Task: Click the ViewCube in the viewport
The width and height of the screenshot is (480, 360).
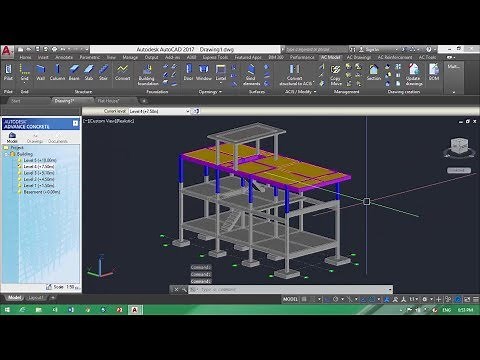Action: pos(459,147)
